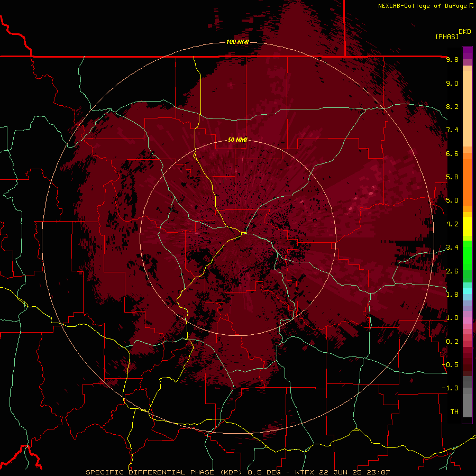476x476 pixels.
Task: Click the yellow segment of the color bar
Action: 467,226
